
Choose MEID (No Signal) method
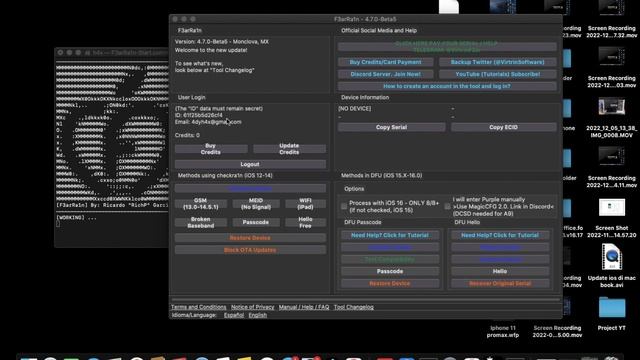[256, 204]
